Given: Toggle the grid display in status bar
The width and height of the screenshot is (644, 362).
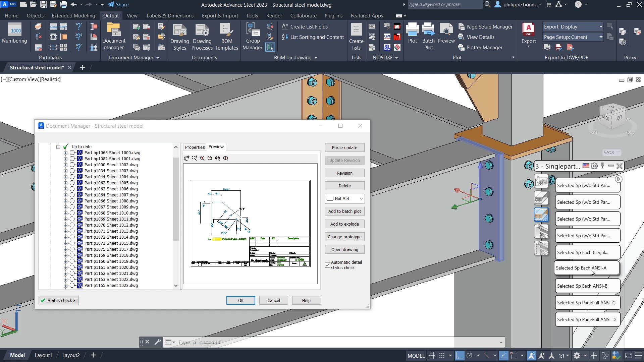Looking at the screenshot, I should 432,356.
